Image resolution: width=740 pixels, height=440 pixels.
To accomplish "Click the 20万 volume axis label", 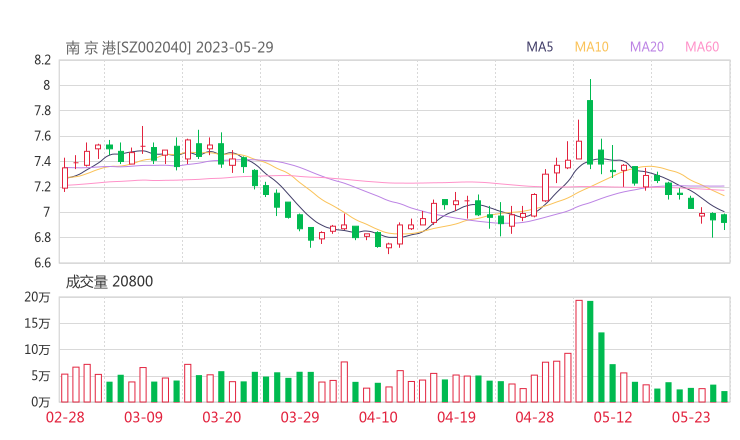I will point(37,297).
